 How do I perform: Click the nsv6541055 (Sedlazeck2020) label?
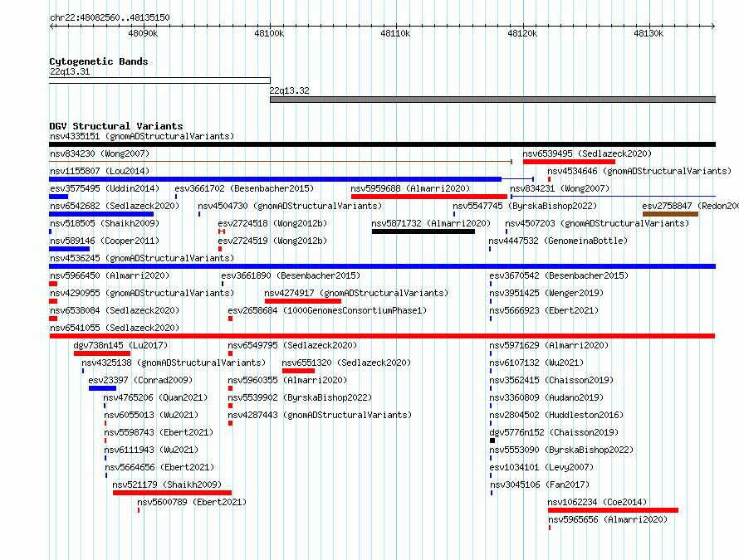(115, 328)
